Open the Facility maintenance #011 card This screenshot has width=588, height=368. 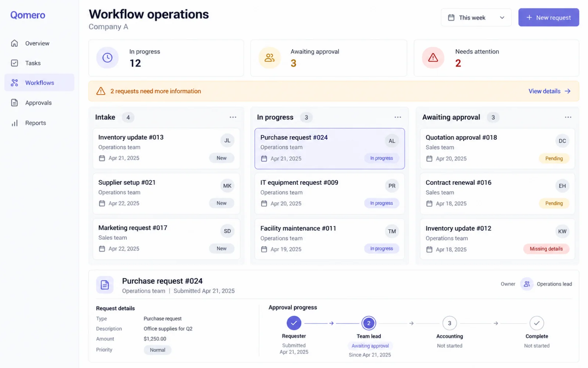coord(330,239)
